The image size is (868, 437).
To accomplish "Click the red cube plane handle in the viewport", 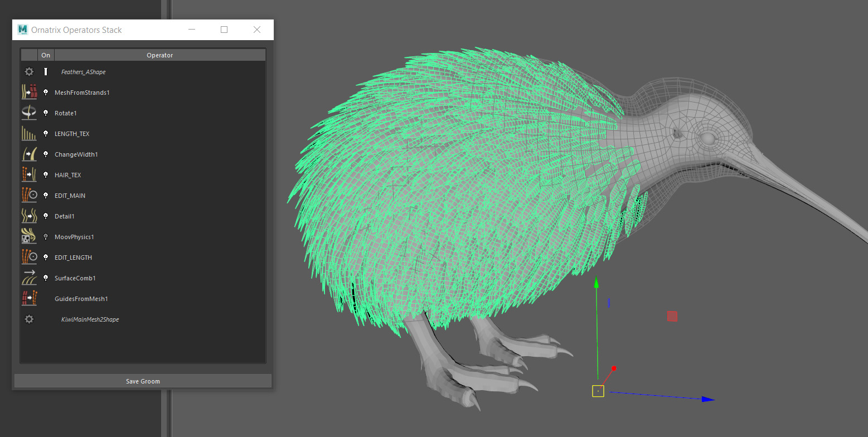I will 672,316.
